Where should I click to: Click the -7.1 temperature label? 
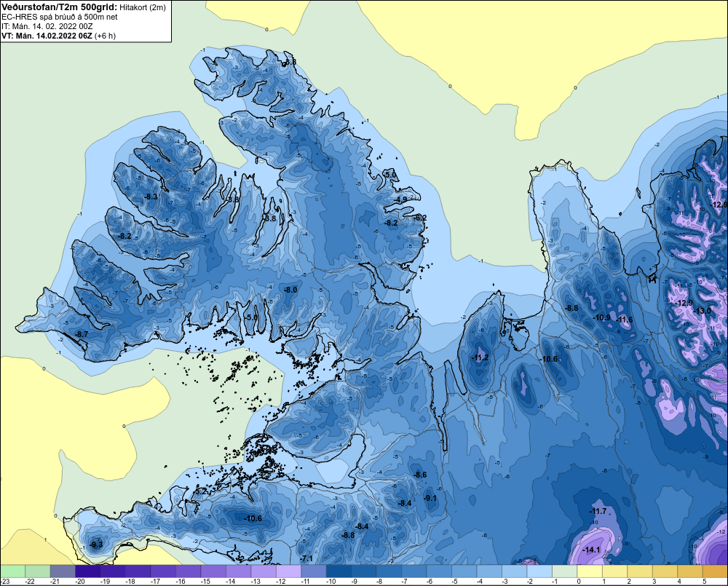[x=306, y=558]
